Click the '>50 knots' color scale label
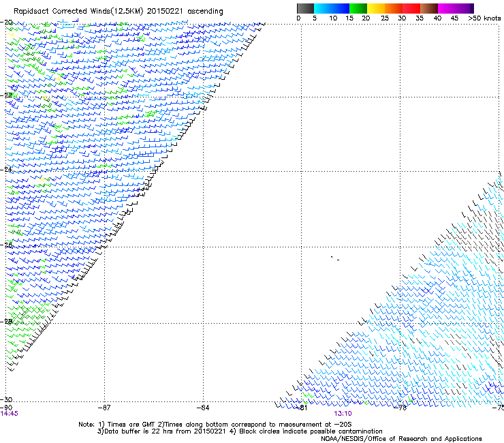This screenshot has width=504, height=443. click(484, 18)
